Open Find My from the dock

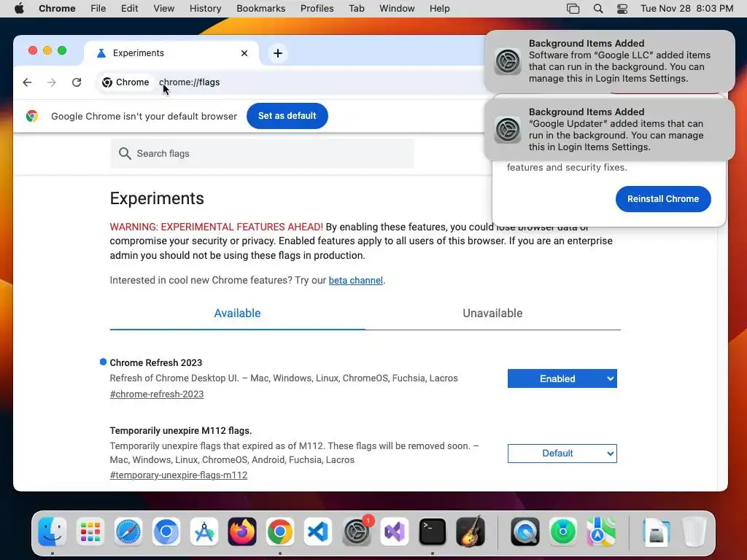[563, 532]
